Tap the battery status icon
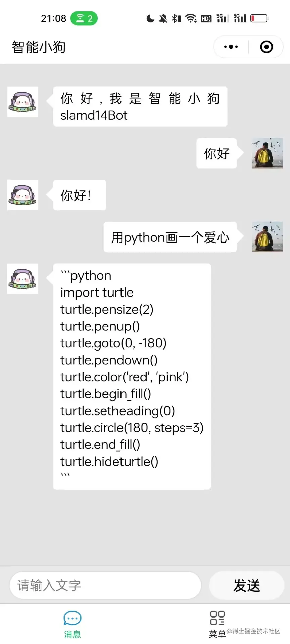This screenshot has width=290, height=644. [259, 18]
